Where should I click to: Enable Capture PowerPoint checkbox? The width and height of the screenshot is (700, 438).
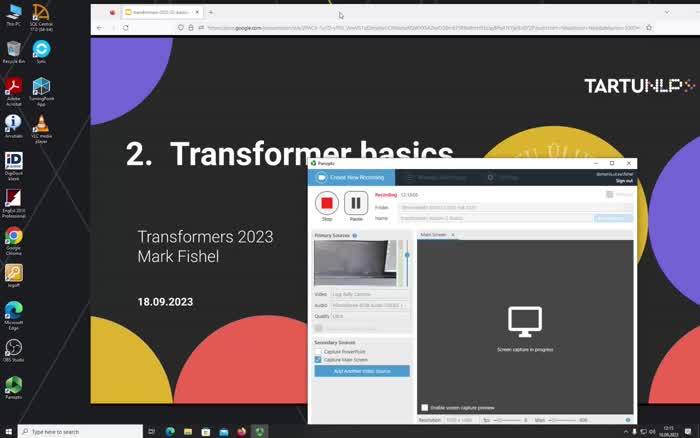(x=318, y=352)
